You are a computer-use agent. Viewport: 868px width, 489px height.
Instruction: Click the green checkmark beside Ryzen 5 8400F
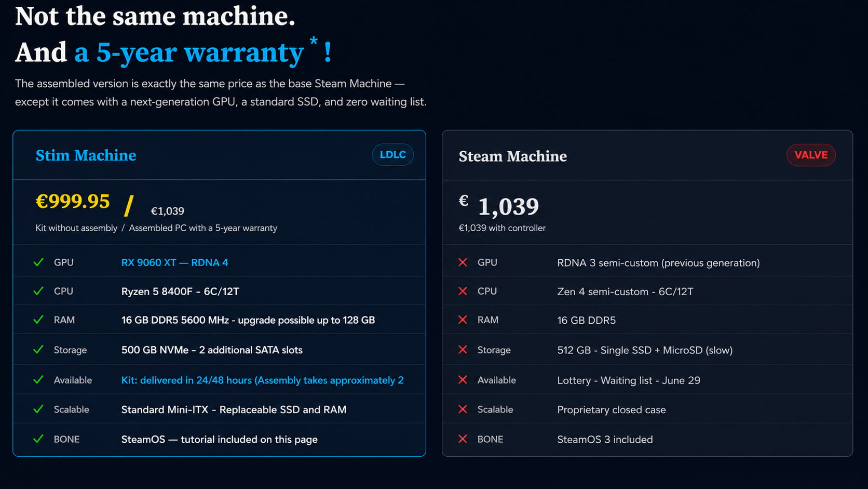pyautogui.click(x=38, y=291)
